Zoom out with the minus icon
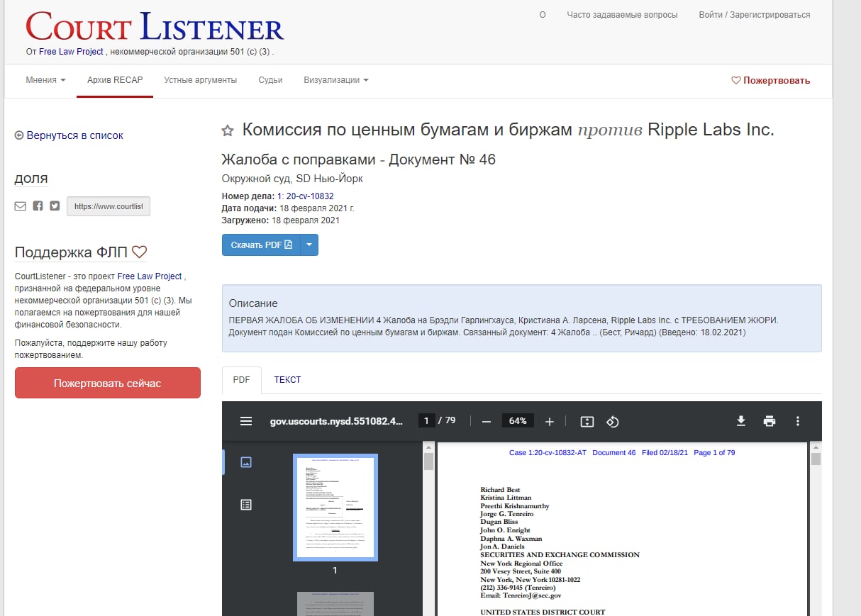The width and height of the screenshot is (861, 616). pyautogui.click(x=487, y=421)
